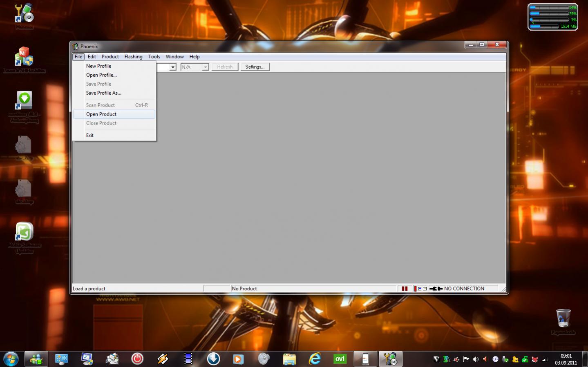Screen dimensions: 588x367
Task: Open the blue download arrow app in taskbar
Action: pos(213,359)
